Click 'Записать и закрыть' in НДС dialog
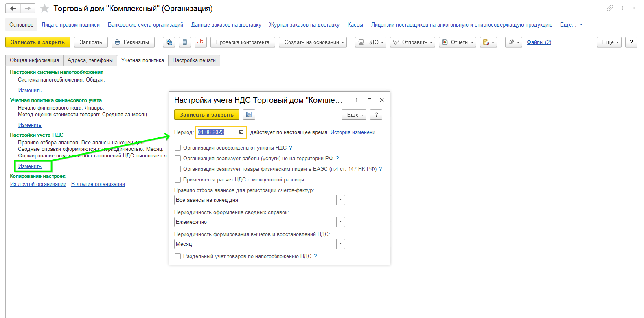Screen dimensions: 644x318 coord(207,115)
